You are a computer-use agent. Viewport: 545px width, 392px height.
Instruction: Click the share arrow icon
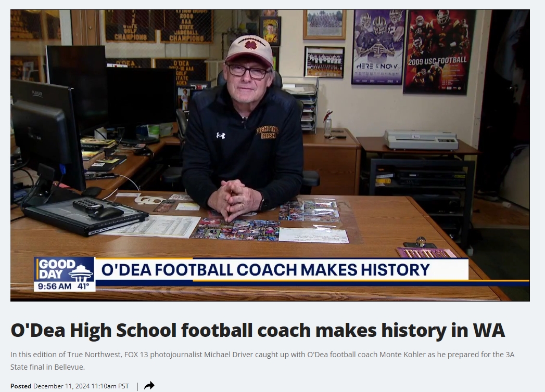tap(149, 386)
